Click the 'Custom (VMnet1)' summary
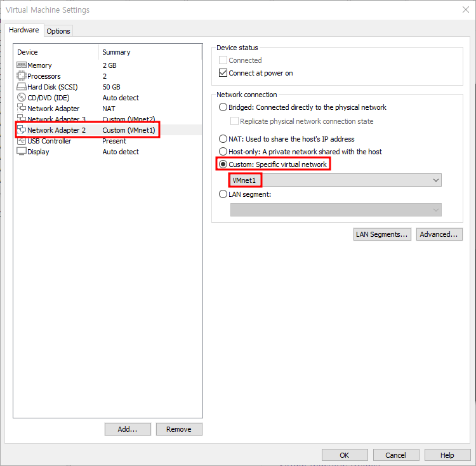This screenshot has height=466, width=476. [x=129, y=130]
